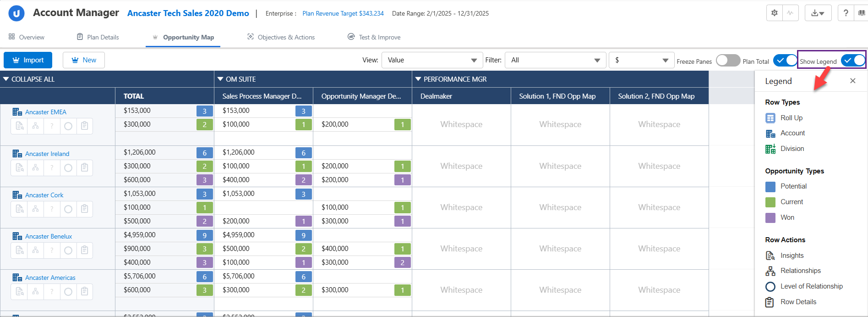
Task: Open the Ancaster Americas account link
Action: [x=50, y=278]
